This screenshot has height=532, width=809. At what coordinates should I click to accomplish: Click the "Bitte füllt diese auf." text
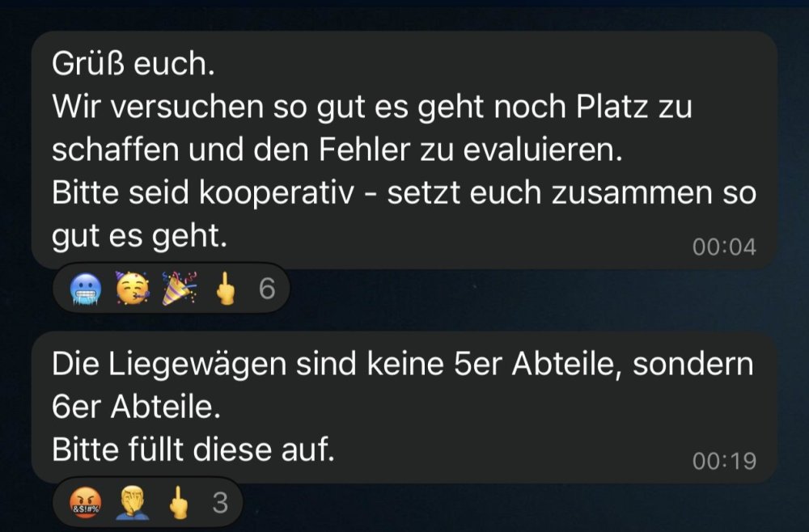coord(193,450)
